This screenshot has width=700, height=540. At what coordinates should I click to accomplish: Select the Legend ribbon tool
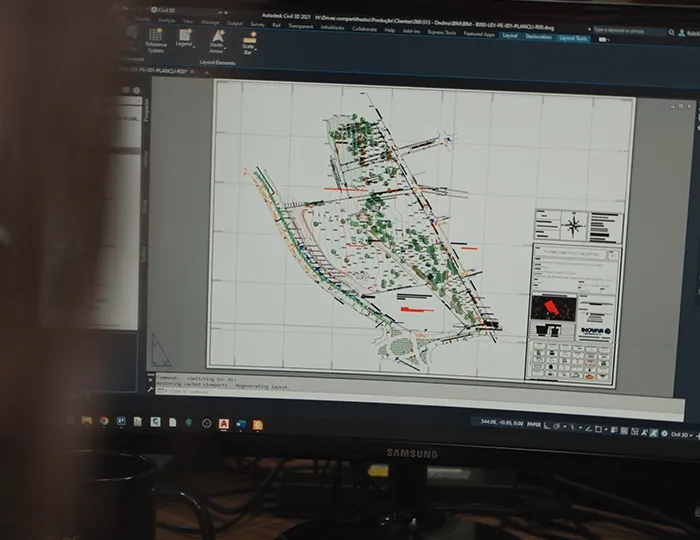(185, 39)
